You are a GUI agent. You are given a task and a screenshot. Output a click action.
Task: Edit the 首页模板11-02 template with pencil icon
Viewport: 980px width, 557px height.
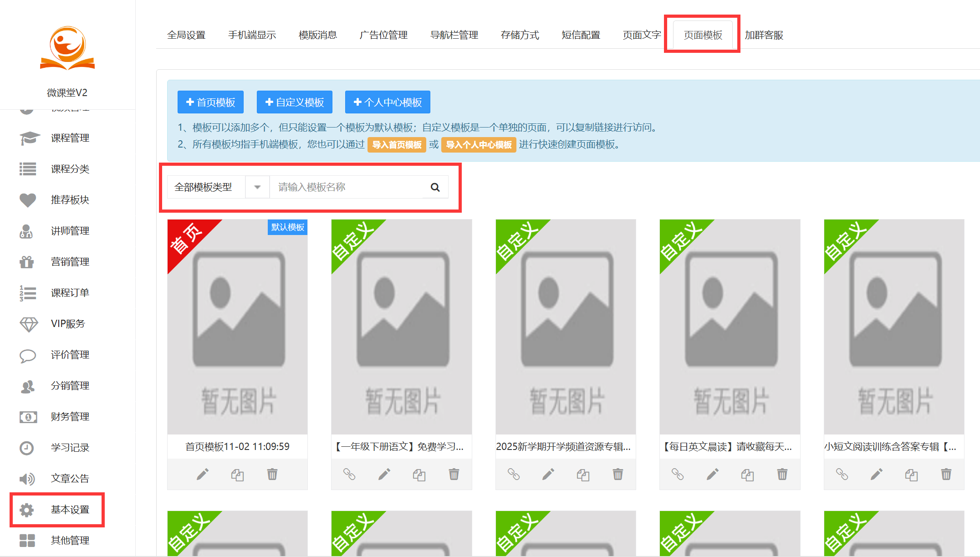(202, 475)
